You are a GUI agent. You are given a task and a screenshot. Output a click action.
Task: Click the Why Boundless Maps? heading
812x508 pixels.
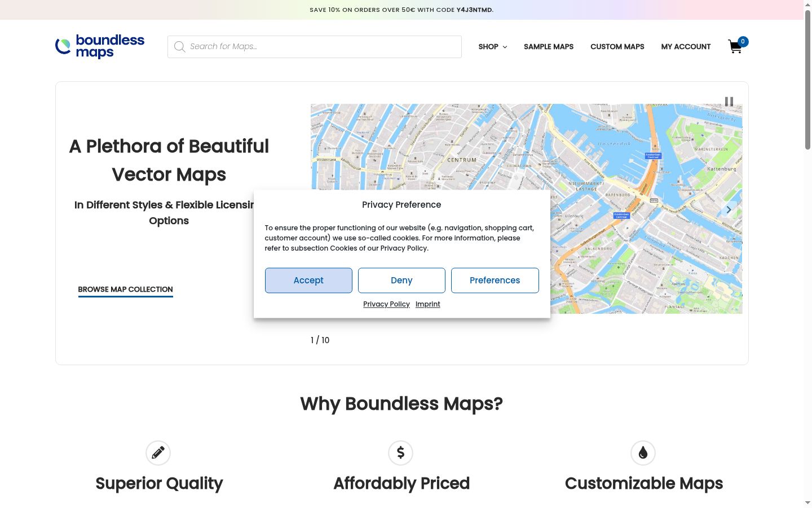[401, 404]
